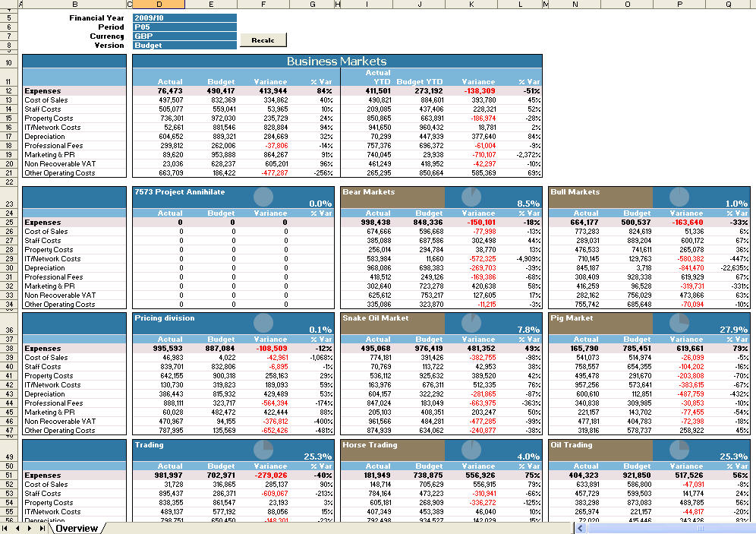Select Horse Trading Expenses actual 181,949

[376, 476]
